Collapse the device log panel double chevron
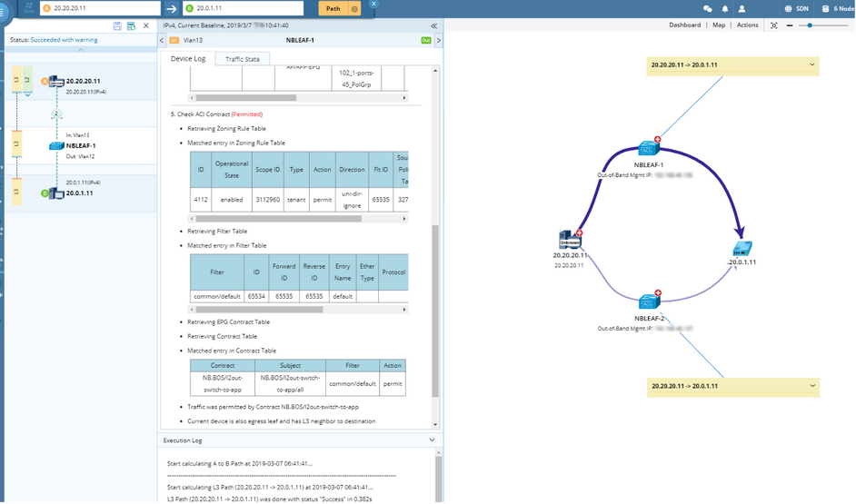This screenshot has height=504, width=856. click(x=434, y=25)
